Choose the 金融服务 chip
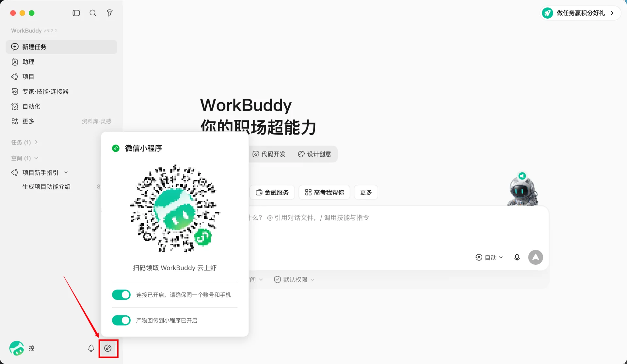The image size is (627, 364). tap(272, 192)
